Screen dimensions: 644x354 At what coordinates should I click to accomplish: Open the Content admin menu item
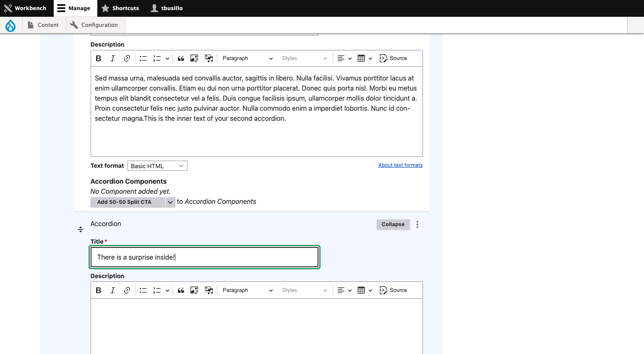pyautogui.click(x=43, y=25)
